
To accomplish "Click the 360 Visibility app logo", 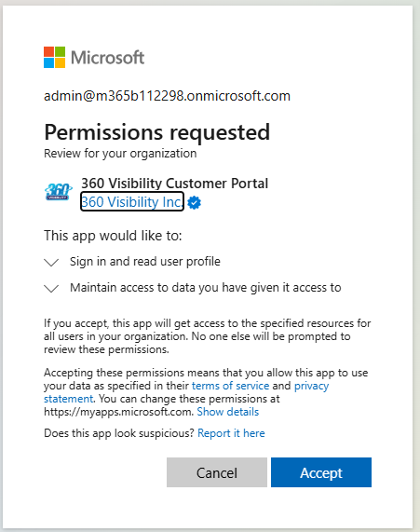I will click(x=59, y=192).
